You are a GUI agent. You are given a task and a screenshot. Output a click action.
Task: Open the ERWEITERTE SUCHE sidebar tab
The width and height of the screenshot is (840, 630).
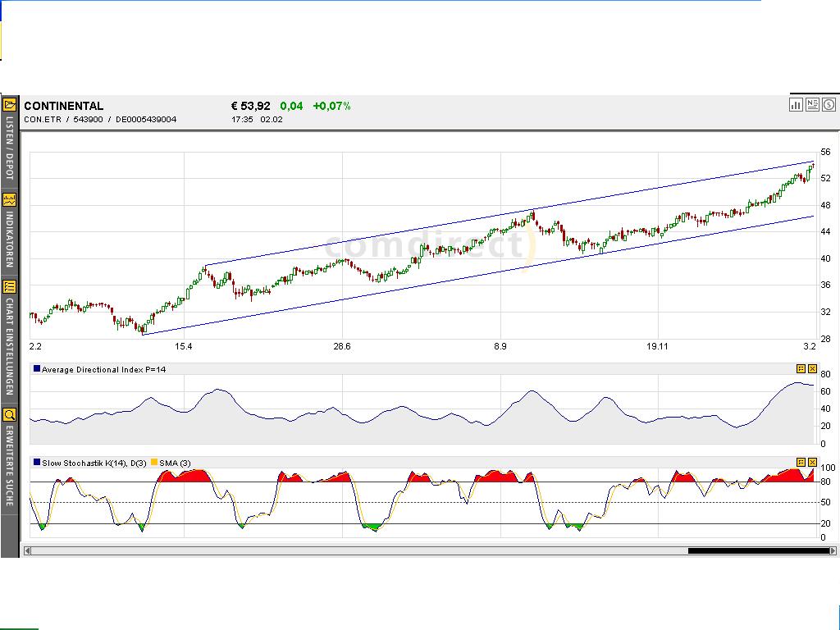(9, 466)
